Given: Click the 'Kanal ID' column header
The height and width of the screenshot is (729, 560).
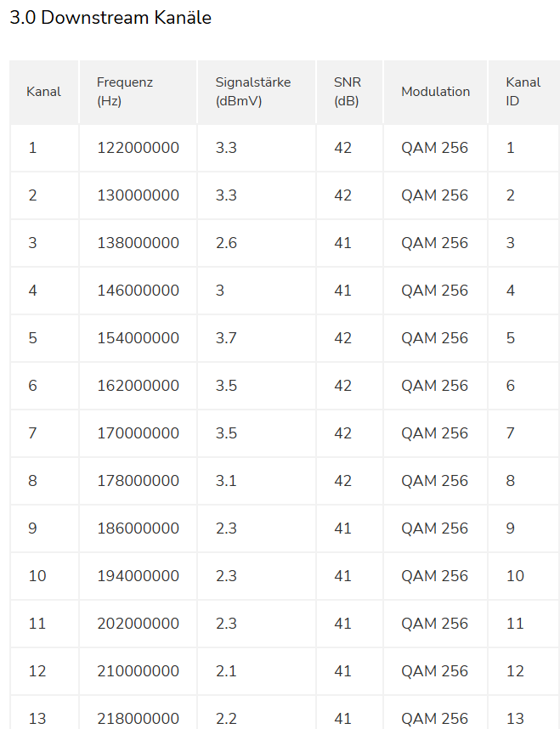Looking at the screenshot, I should (x=523, y=92).
